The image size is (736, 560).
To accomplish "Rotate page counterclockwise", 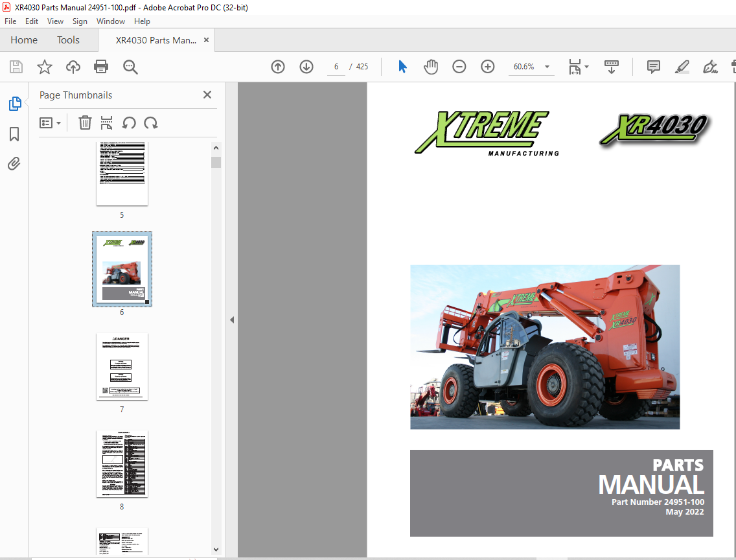I will (x=129, y=123).
